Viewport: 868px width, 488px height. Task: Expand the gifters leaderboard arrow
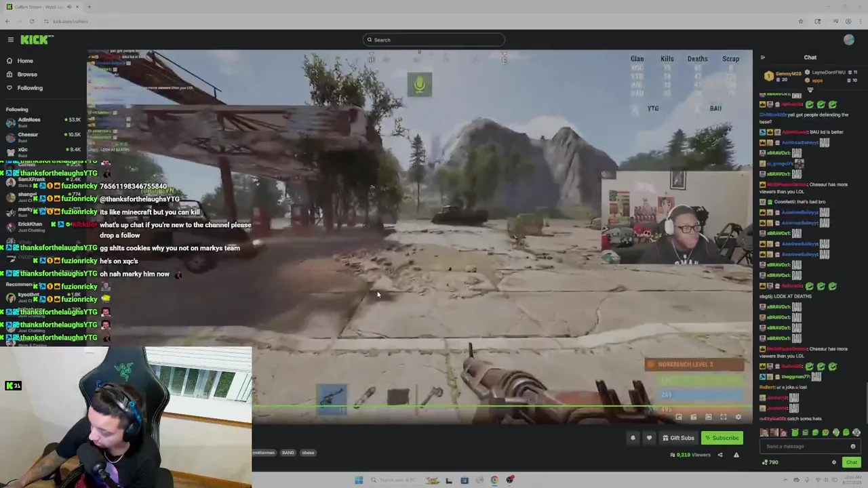tap(810, 90)
